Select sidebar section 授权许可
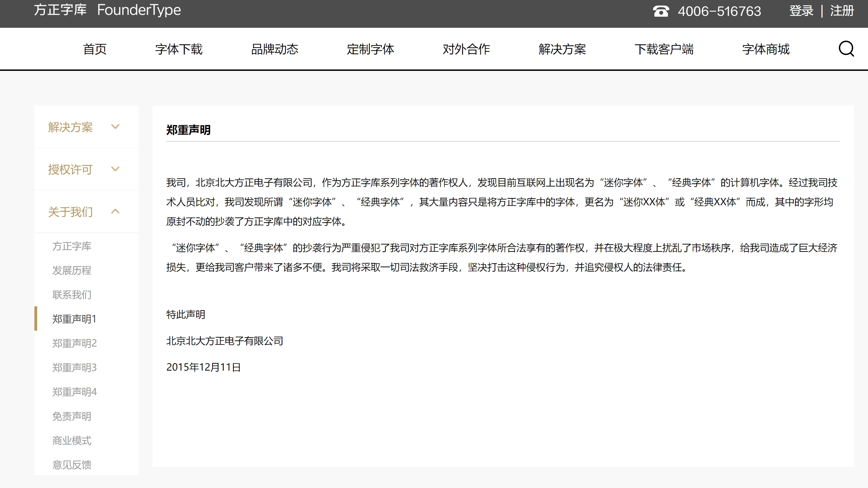The width and height of the screenshot is (868, 488). [x=71, y=169]
